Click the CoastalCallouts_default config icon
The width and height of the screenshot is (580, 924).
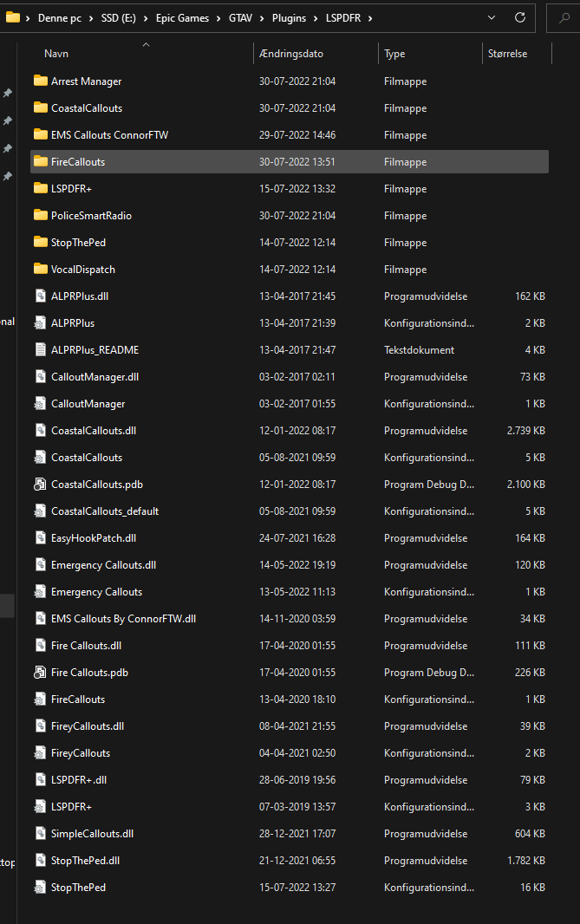pos(40,511)
